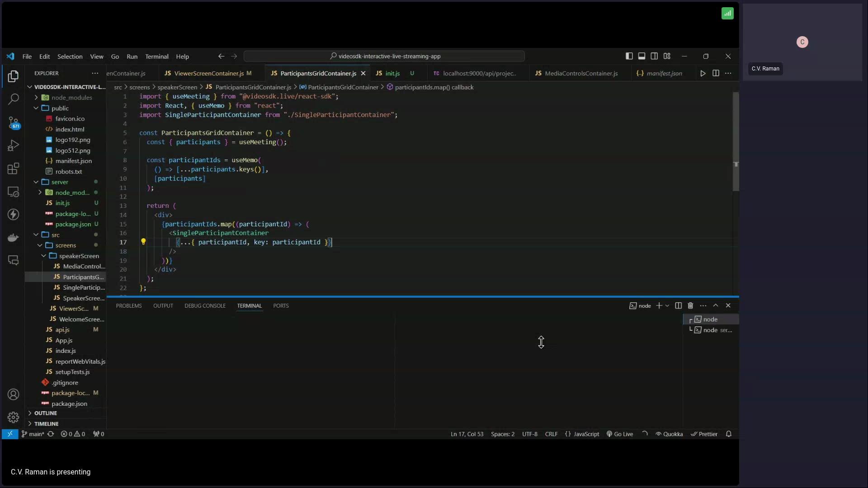Customize layout icon in title bar
Screen dimensions: 868x488
(x=667, y=56)
